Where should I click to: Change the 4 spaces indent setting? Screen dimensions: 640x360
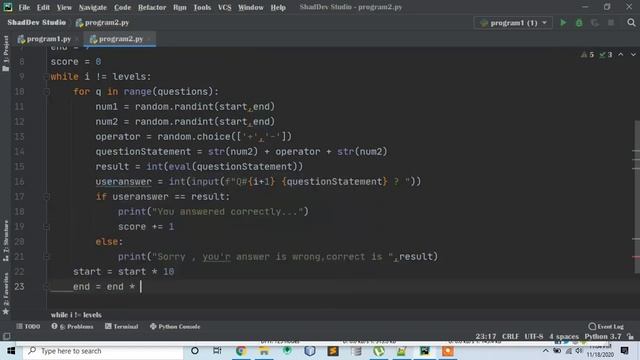click(x=564, y=336)
